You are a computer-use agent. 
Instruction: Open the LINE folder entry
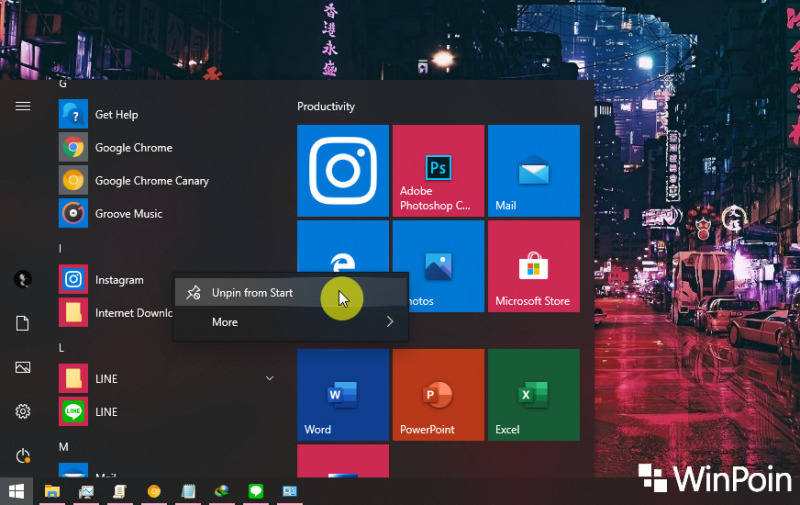click(168, 378)
